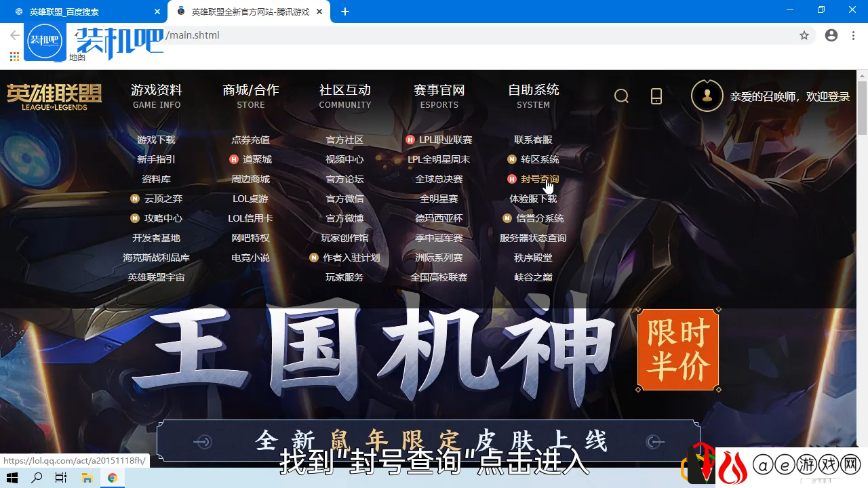
Task: Open Windows taskbar search
Action: click(x=37, y=478)
